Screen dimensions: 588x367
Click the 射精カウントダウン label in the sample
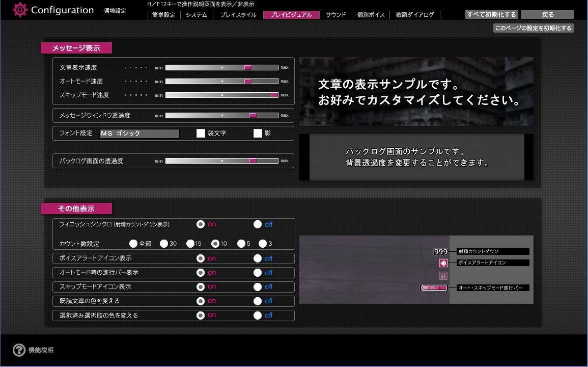click(x=493, y=251)
